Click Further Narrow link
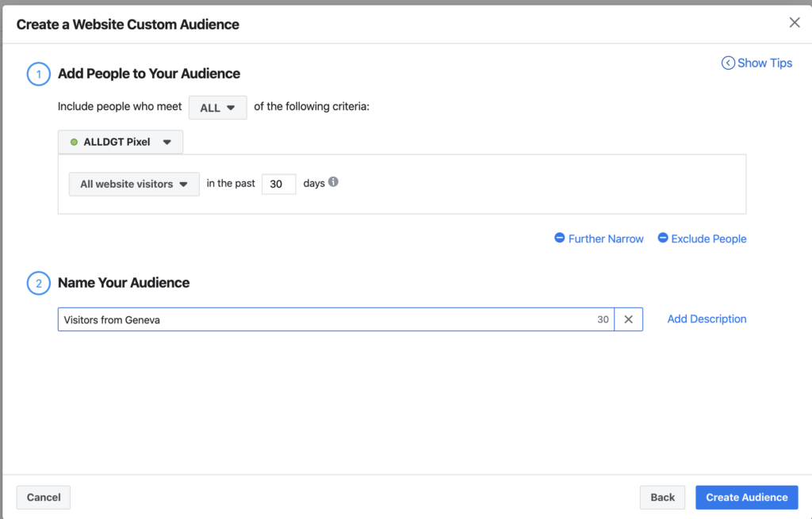This screenshot has width=812, height=519. 599,239
